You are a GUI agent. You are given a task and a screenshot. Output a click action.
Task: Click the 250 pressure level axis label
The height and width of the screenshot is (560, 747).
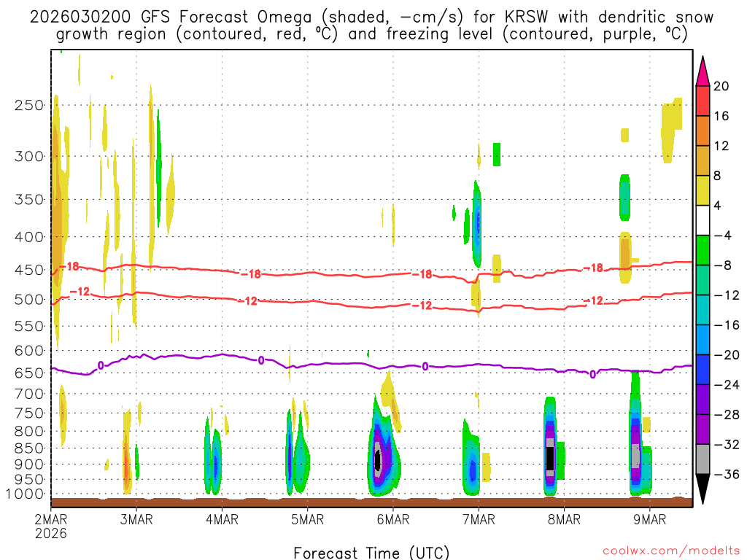[28, 105]
